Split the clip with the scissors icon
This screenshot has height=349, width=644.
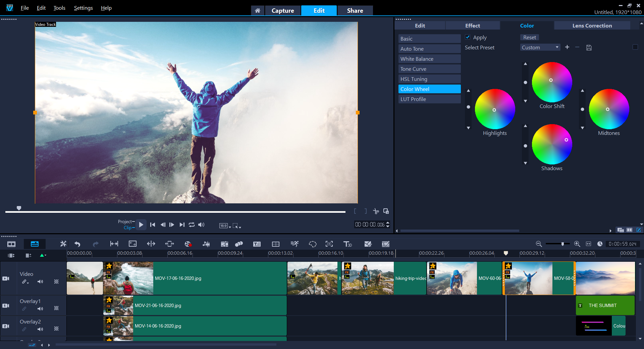376,211
